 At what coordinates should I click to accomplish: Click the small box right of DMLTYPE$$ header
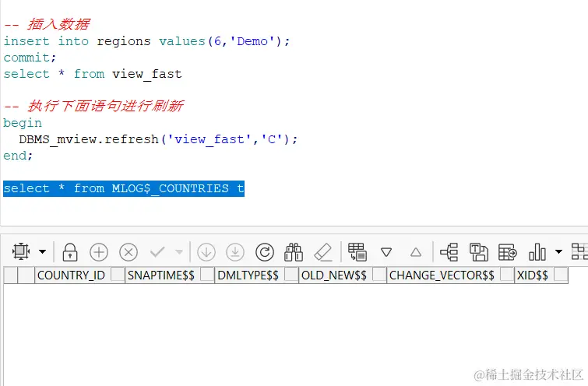pyautogui.click(x=291, y=274)
